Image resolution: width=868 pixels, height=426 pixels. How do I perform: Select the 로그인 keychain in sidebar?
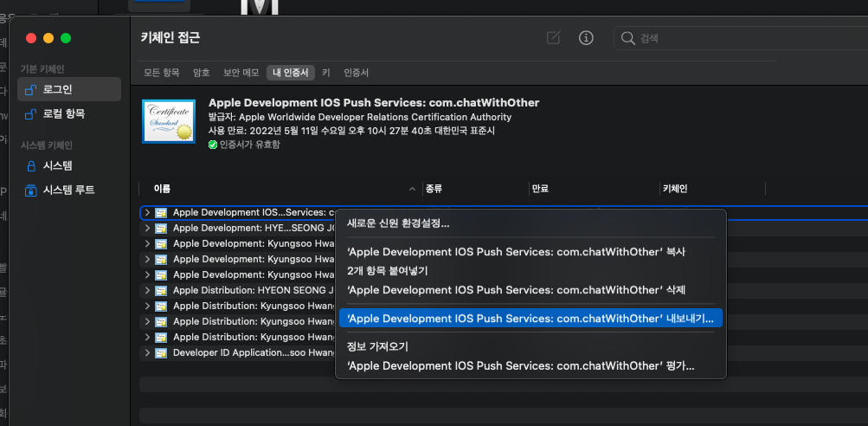[x=69, y=89]
